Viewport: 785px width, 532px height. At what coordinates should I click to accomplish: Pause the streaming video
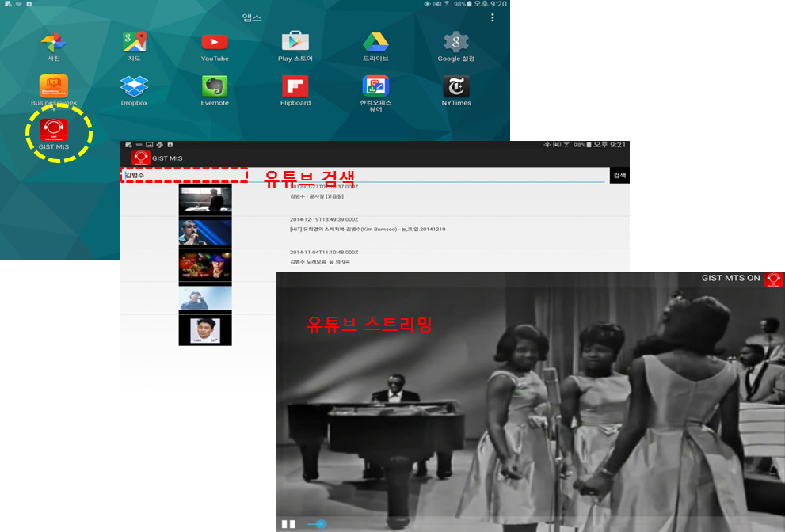tap(289, 523)
